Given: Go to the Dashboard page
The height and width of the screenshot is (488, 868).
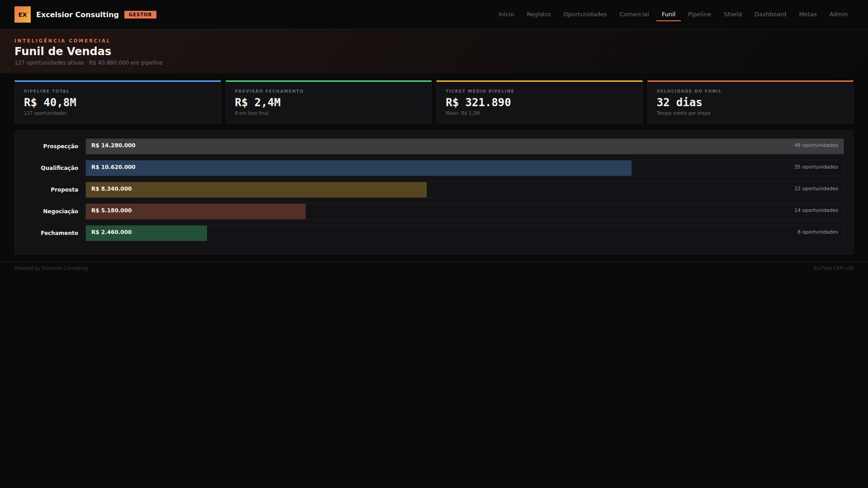Looking at the screenshot, I should pos(770,14).
